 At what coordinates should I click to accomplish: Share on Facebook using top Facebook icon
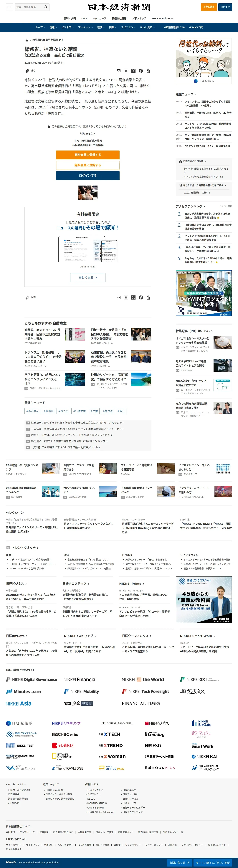[x=141, y=71]
